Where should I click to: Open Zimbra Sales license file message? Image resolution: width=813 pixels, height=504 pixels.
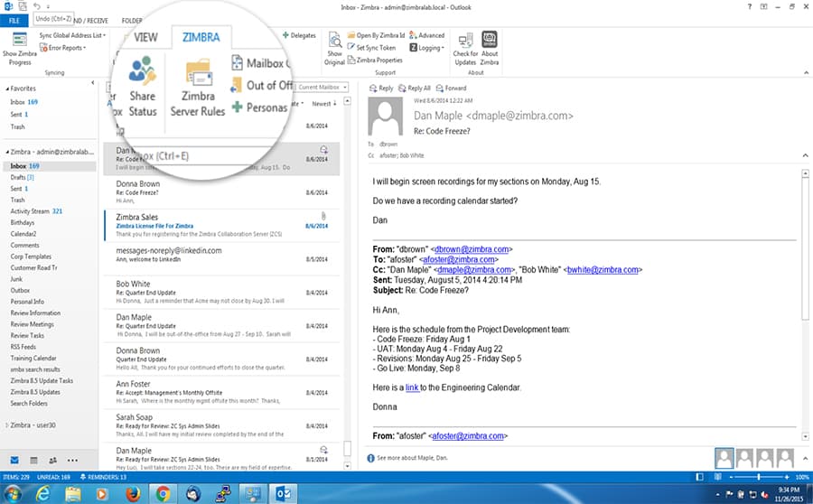[222, 226]
